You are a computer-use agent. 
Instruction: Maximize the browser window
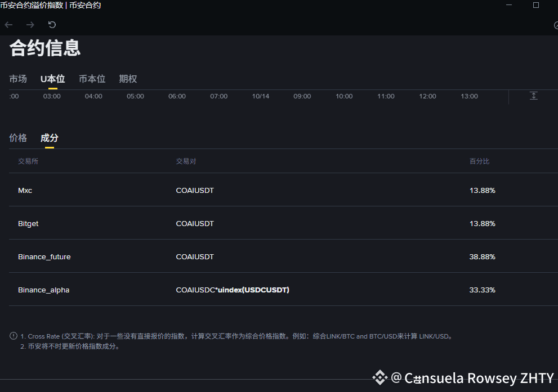tap(536, 5)
